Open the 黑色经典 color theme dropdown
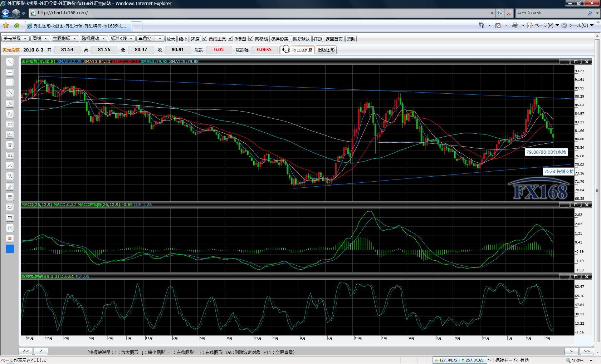The image size is (601, 364). click(x=150, y=39)
